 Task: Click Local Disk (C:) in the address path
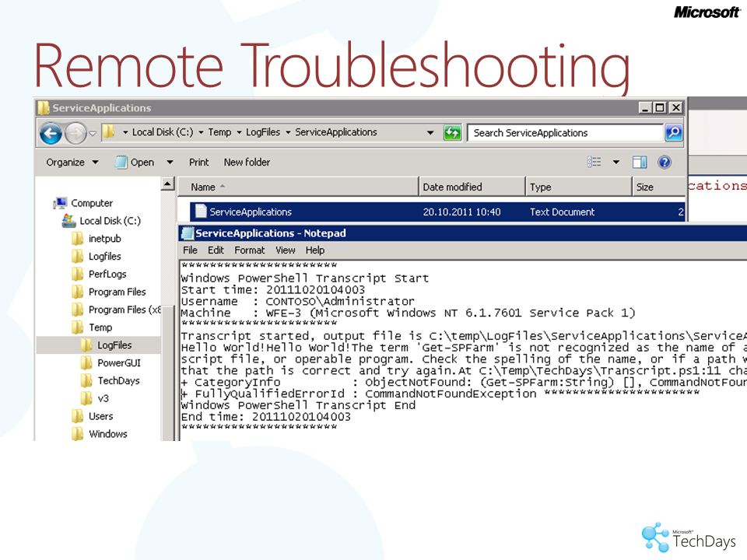(163, 132)
